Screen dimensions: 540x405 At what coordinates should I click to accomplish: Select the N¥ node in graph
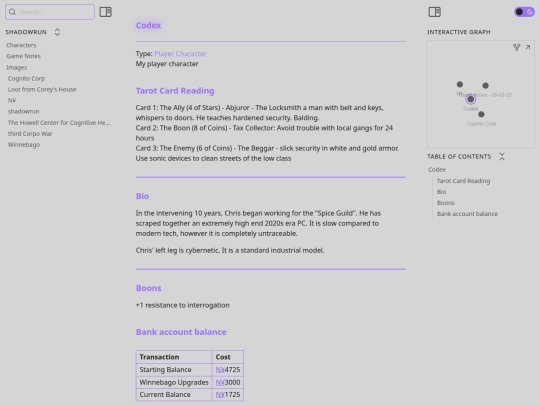460,84
